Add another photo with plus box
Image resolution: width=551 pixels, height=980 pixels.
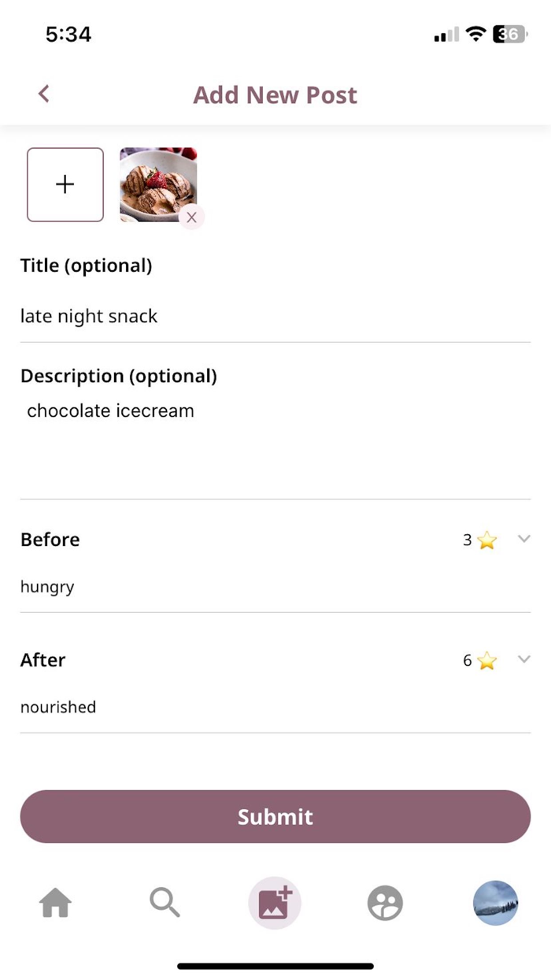pyautogui.click(x=65, y=184)
